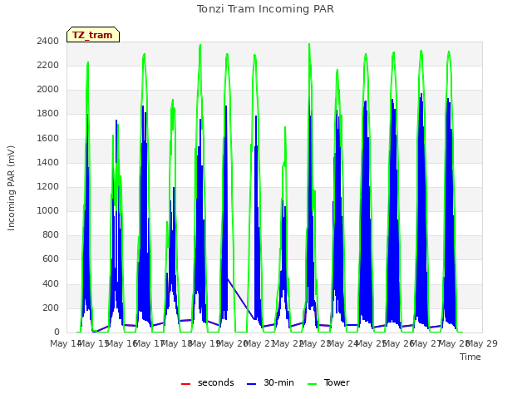Click the 'May 29' x-axis date label
Screen dimensions: 532x399
[482, 343]
